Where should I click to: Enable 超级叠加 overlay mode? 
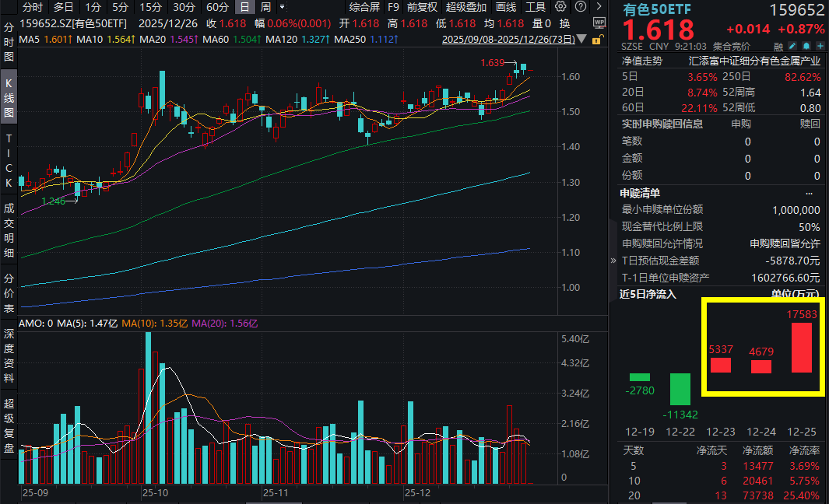(x=465, y=7)
